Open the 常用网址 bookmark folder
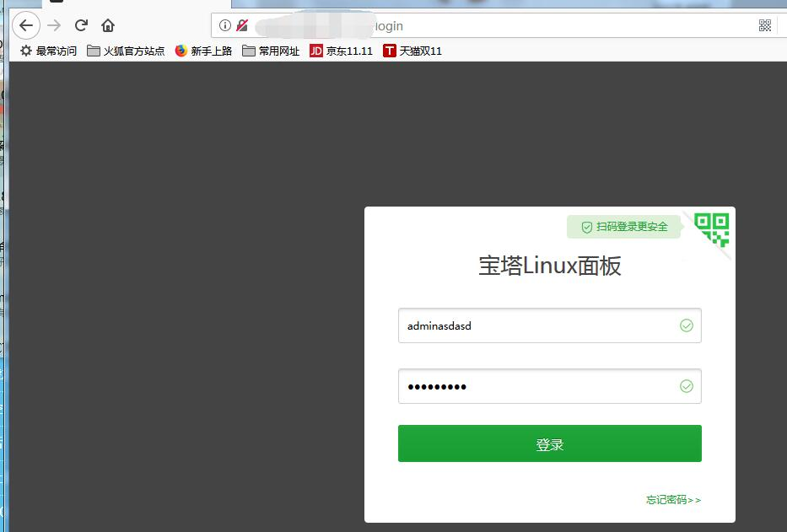This screenshot has height=532, width=787. pos(271,51)
